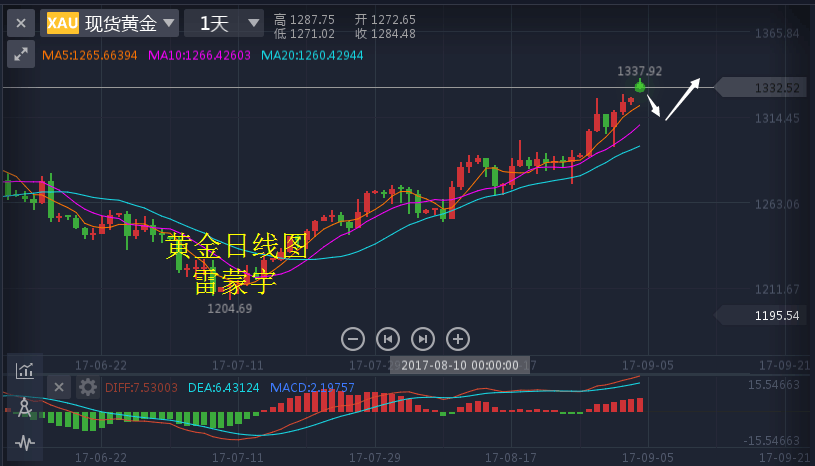Screen dimensions: 815x466
Task: Click the zoom in plus button
Action: [457, 338]
